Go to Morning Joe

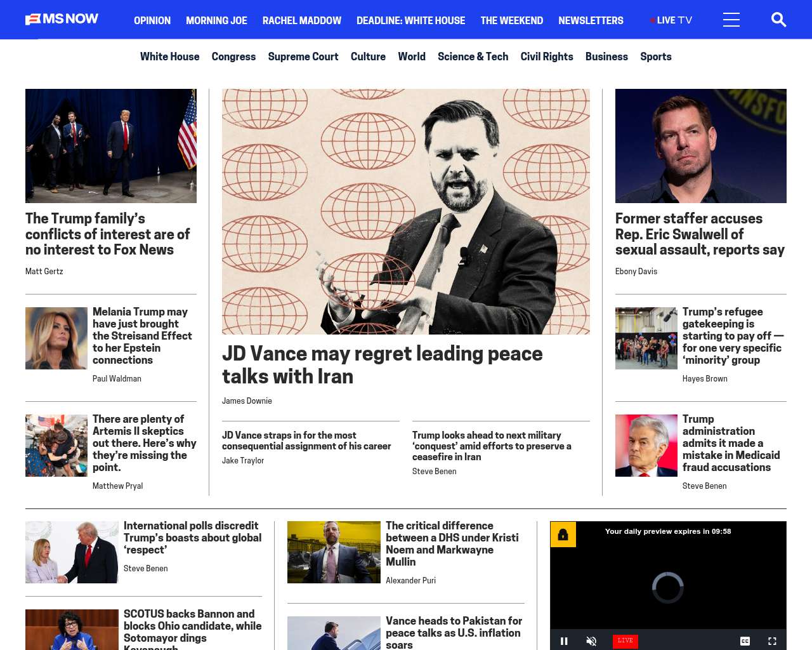point(216,20)
